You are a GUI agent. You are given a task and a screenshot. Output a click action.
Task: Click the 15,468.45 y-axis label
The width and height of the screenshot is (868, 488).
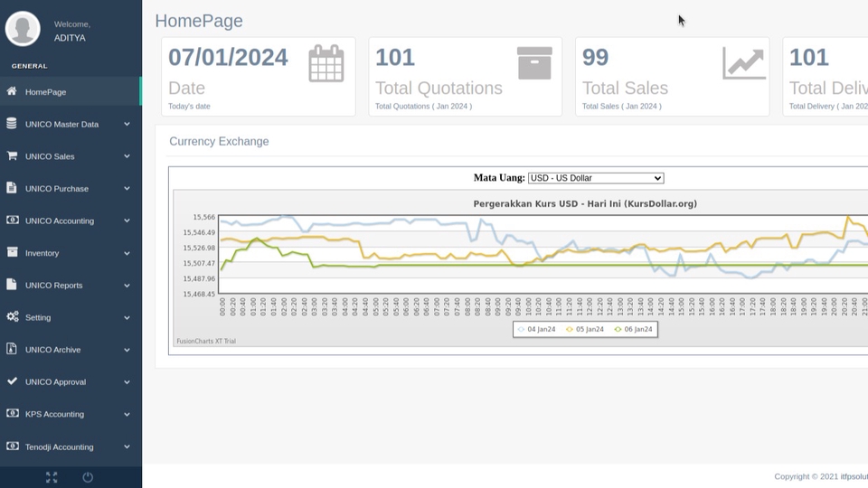click(199, 295)
